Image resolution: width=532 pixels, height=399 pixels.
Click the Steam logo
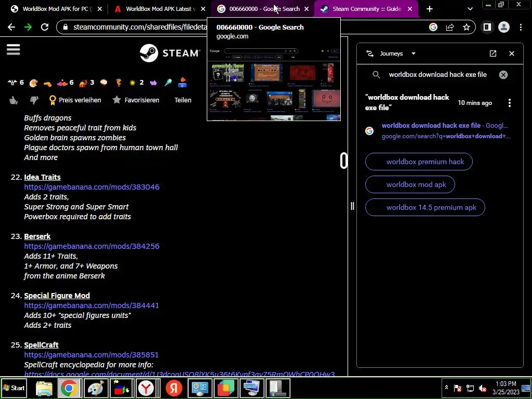[x=169, y=53]
